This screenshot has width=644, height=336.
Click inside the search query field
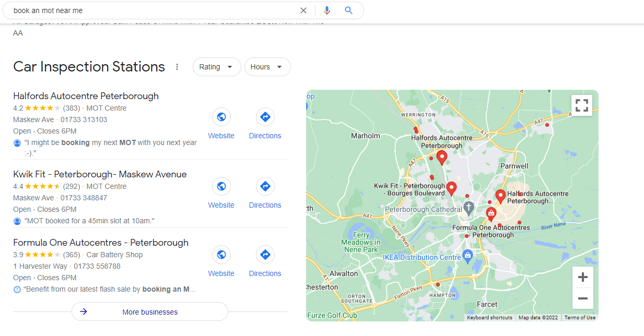pos(151,10)
